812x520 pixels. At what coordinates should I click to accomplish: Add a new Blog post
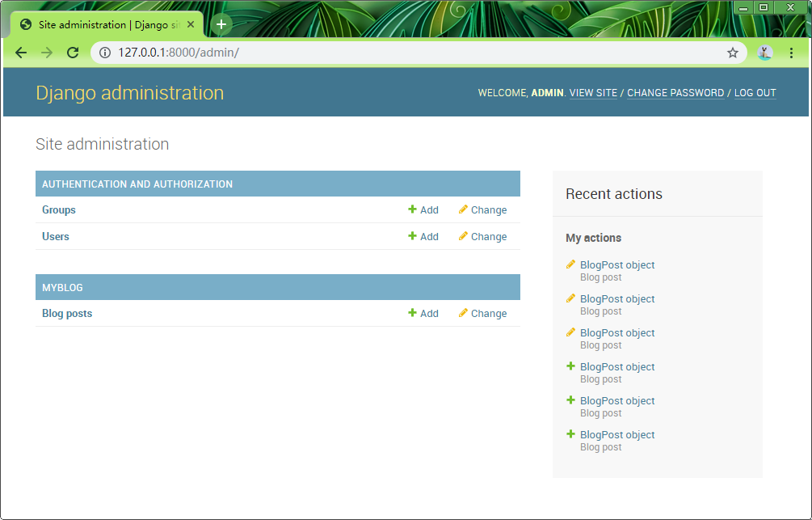(x=423, y=314)
